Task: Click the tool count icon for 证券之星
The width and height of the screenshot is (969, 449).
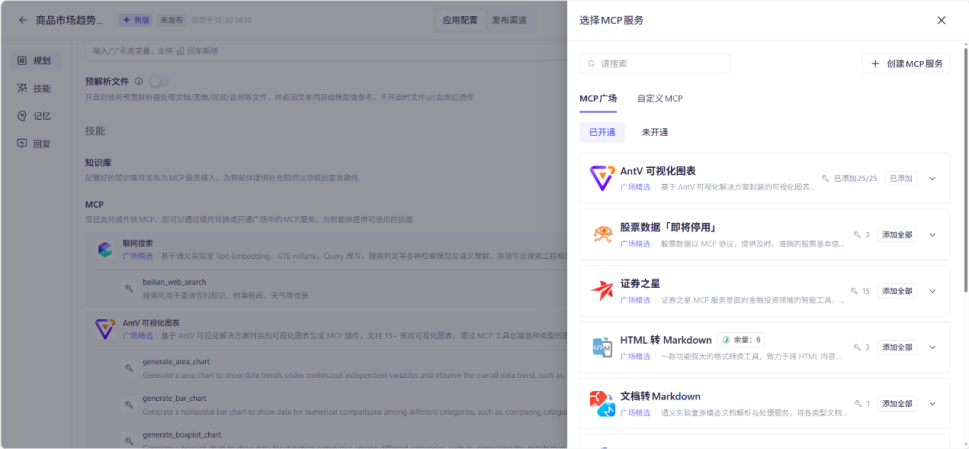Action: [855, 291]
